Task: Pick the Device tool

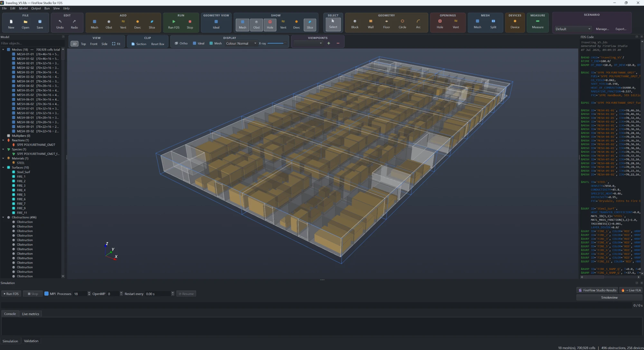Action: pos(515,24)
